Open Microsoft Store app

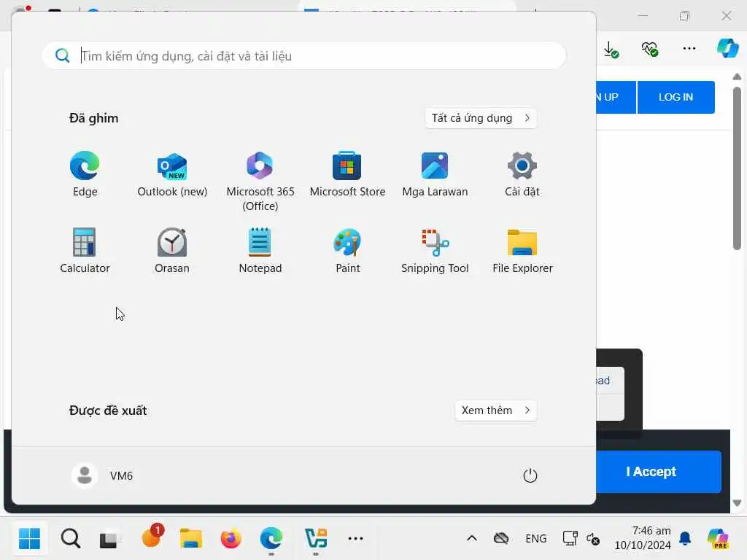pos(347,174)
